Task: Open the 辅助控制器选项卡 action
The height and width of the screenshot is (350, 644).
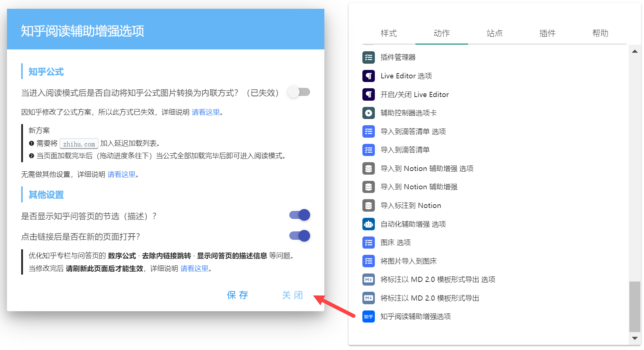Action: pyautogui.click(x=369, y=113)
